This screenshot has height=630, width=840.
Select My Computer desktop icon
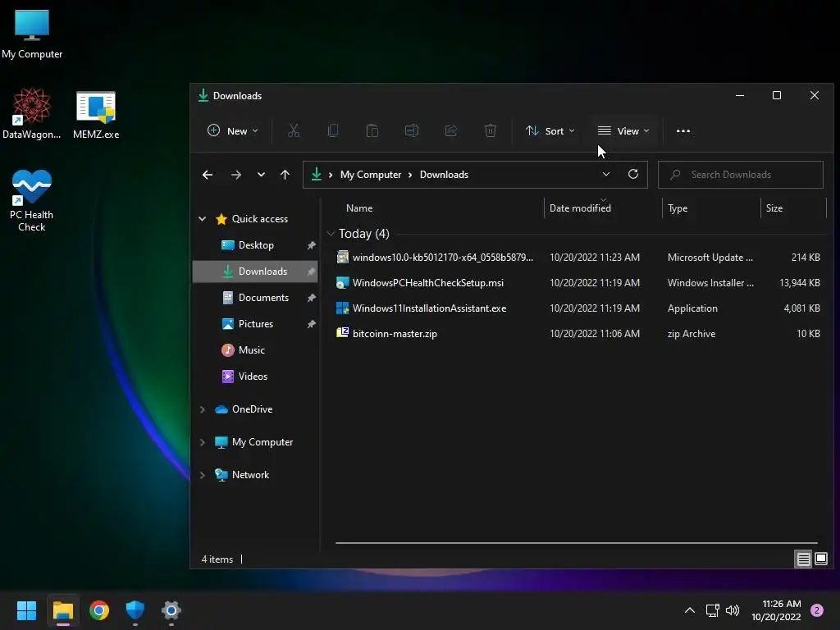click(32, 34)
